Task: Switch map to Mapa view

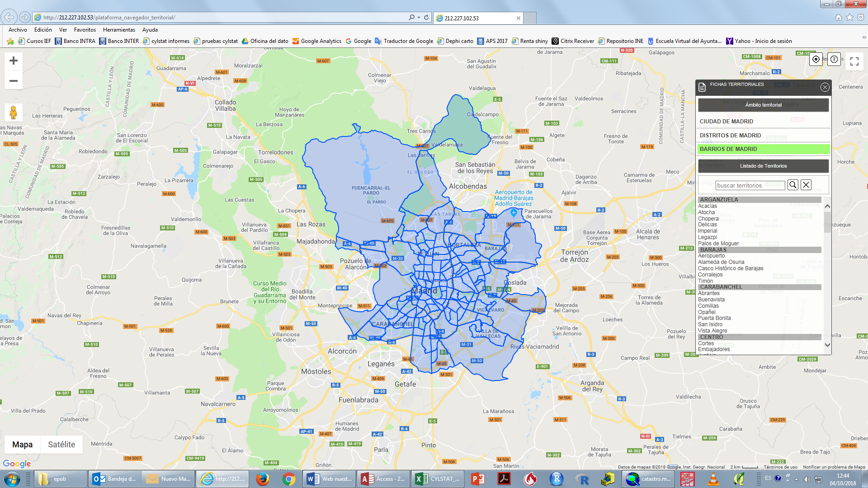Action: (x=22, y=445)
